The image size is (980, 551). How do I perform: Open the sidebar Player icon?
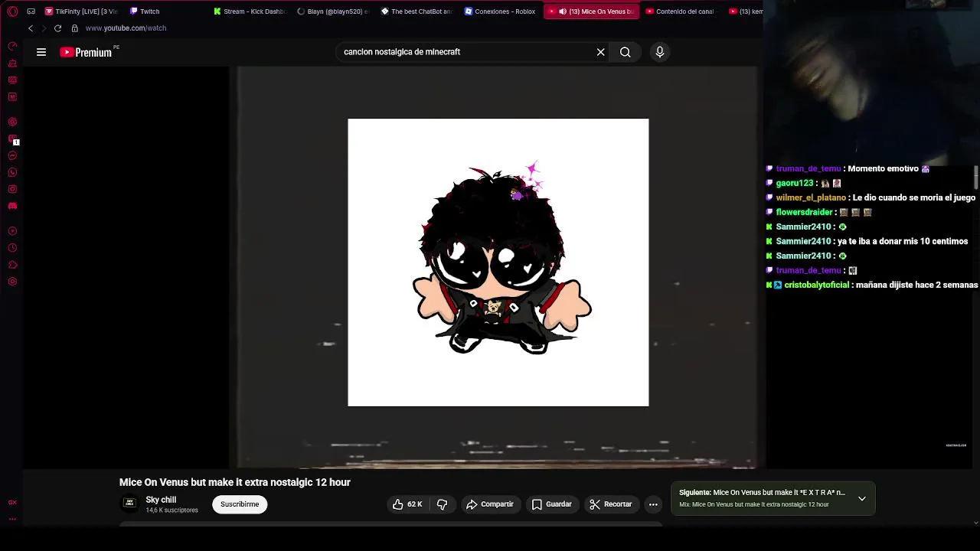coord(12,231)
